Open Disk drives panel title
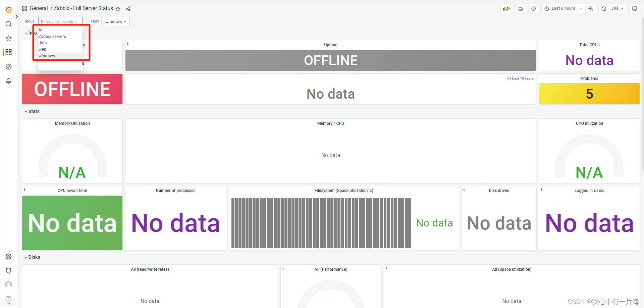644x308 pixels. (499, 191)
